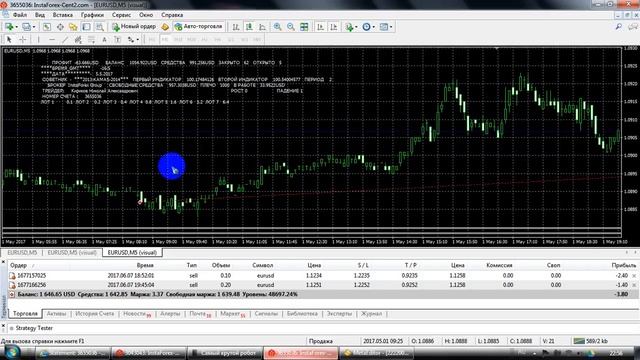
Task: Click the taskbar clock 22:56
Action: (616, 353)
